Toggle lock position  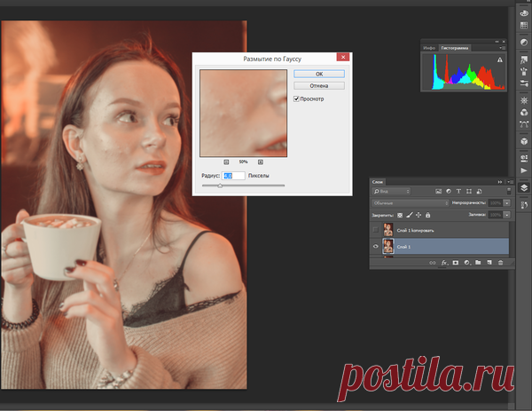419,215
